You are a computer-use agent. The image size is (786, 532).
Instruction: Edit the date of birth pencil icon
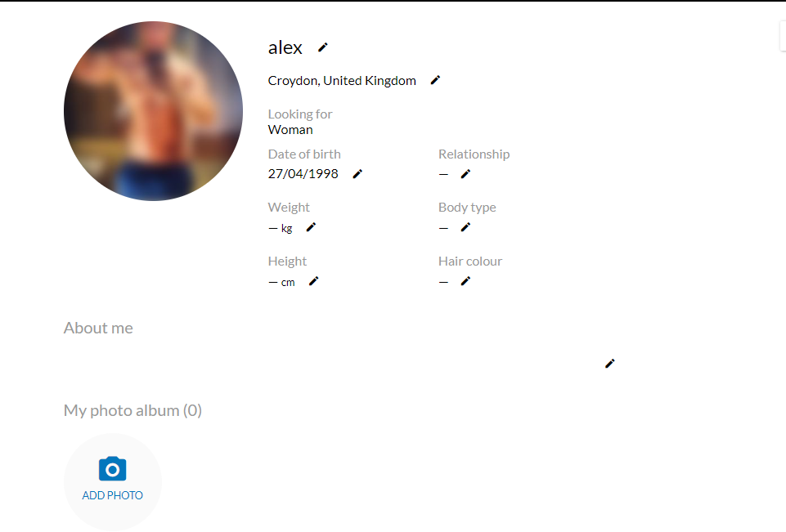click(x=357, y=174)
